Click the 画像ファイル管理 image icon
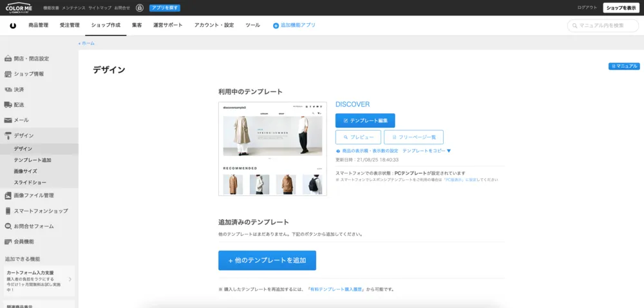The width and height of the screenshot is (644, 308). pos(8,195)
